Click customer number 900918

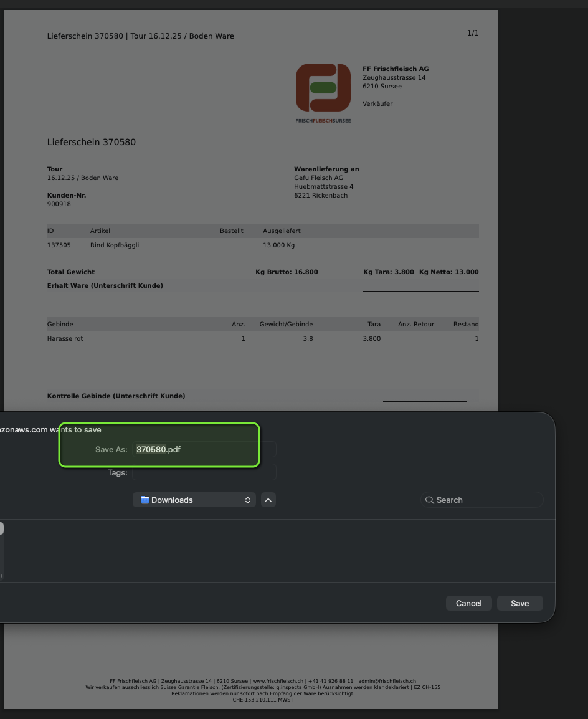pyautogui.click(x=59, y=204)
